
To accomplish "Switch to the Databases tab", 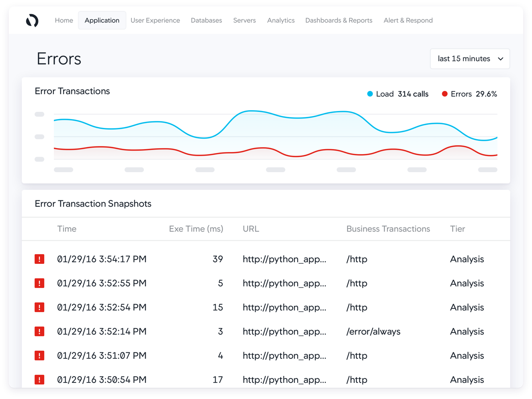I will coord(206,21).
